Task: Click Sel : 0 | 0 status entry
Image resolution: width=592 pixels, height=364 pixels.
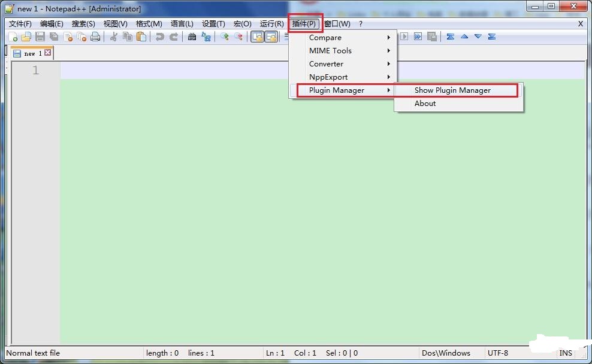Action: [x=342, y=353]
